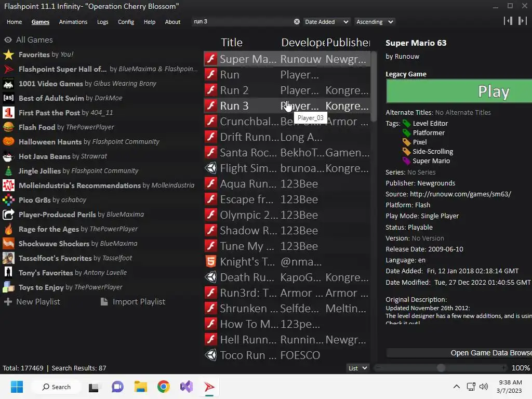Click the Toys to Enjoy blocks icon
532x399 pixels.
[x=8, y=287]
